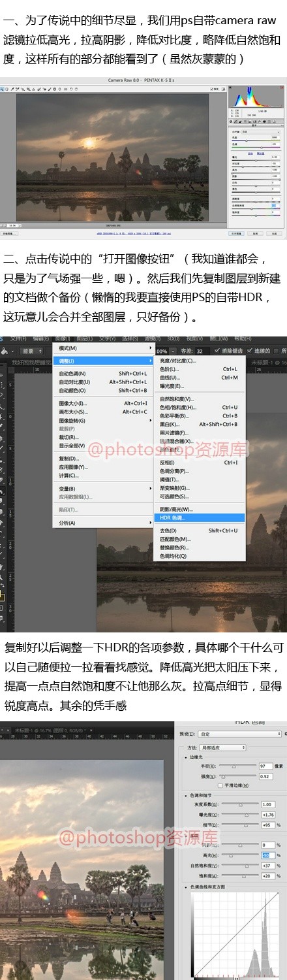Click the Camera Raw histogram display

coord(256,97)
